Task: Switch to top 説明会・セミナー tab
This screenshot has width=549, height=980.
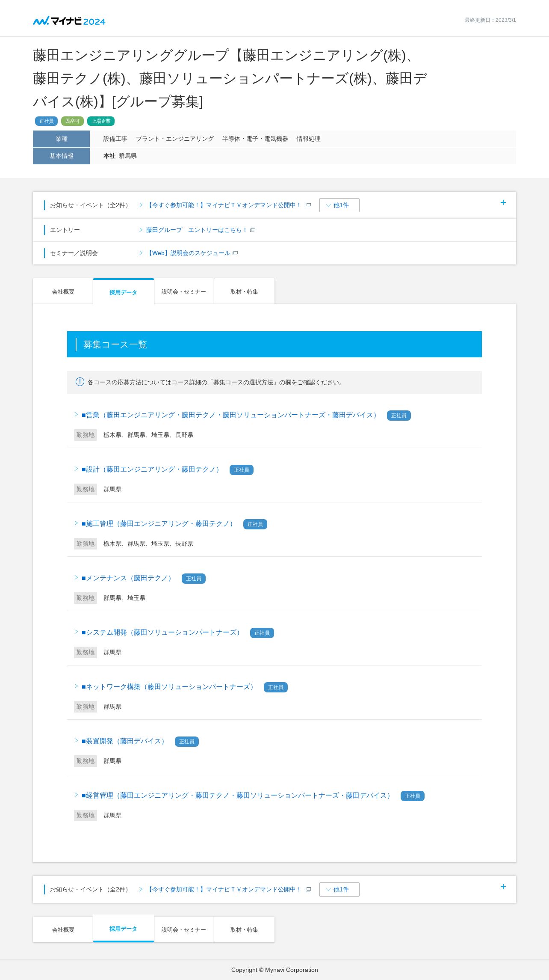Action: point(184,291)
